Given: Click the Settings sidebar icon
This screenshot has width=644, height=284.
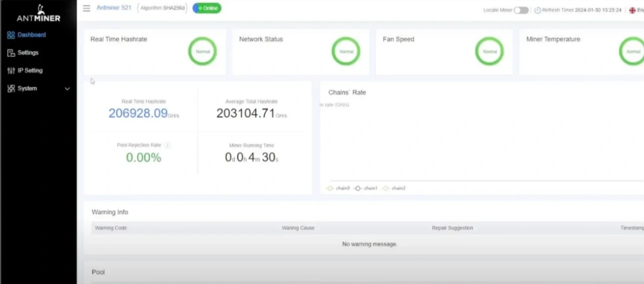Looking at the screenshot, I should (x=11, y=52).
